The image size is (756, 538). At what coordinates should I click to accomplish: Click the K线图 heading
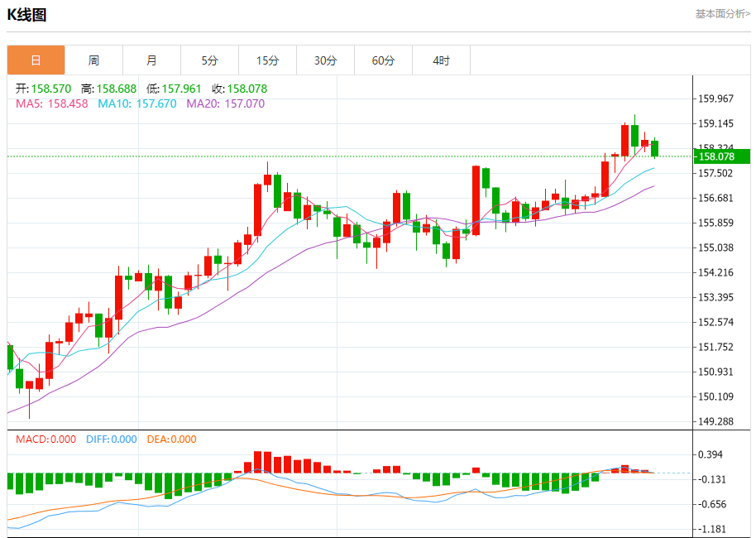[27, 14]
